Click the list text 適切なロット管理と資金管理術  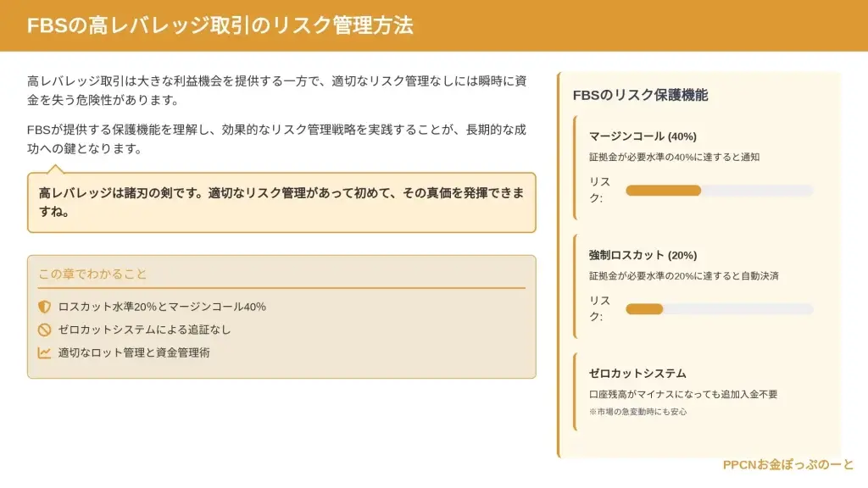tap(134, 352)
